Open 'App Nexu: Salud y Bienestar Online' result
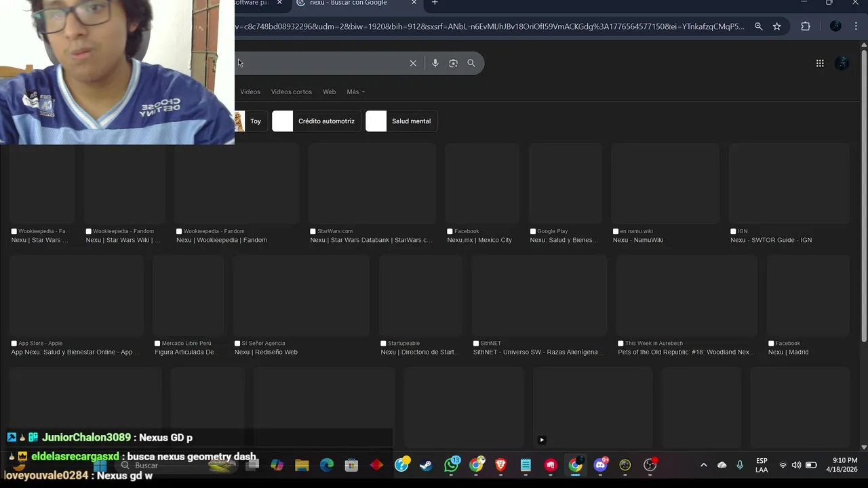Viewport: 868px width, 488px height. pos(75,352)
